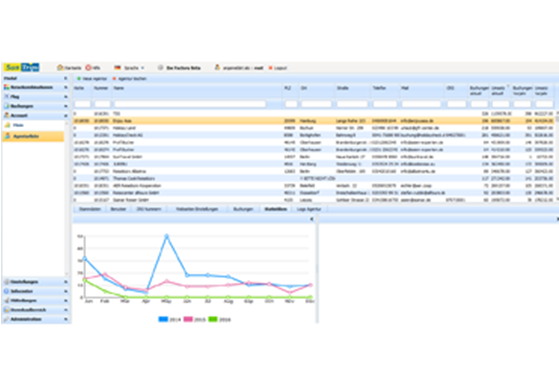
Task: Click the red Agentur löschen icon
Action: coord(114,78)
